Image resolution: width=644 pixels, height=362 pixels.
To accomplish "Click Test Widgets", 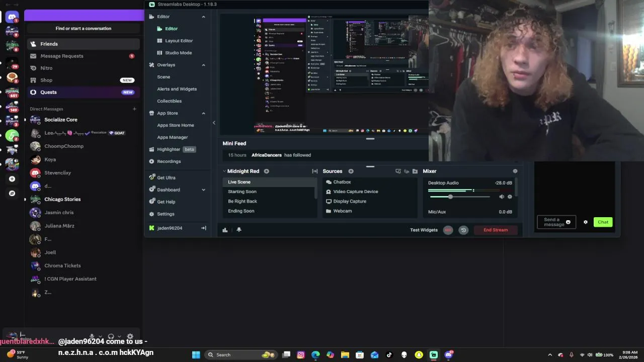I will click(x=424, y=230).
